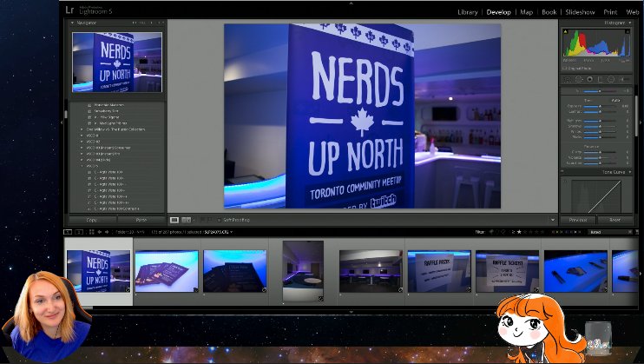Click the Contrast slider
644x364 pixels.
pyautogui.click(x=600, y=111)
